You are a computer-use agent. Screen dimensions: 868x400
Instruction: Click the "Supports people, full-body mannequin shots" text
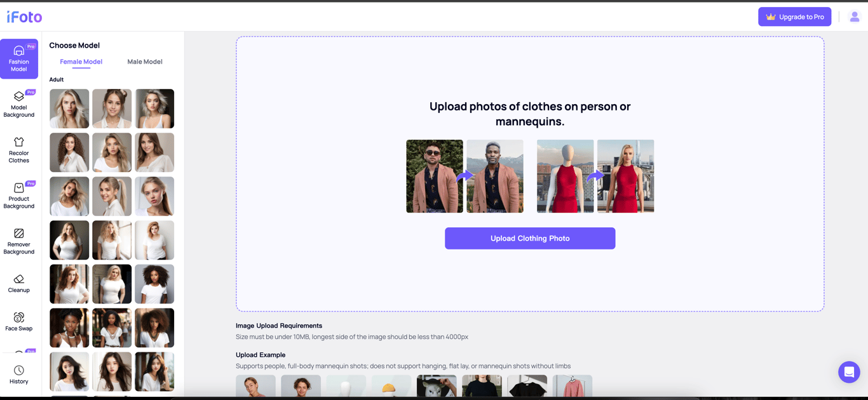403,366
